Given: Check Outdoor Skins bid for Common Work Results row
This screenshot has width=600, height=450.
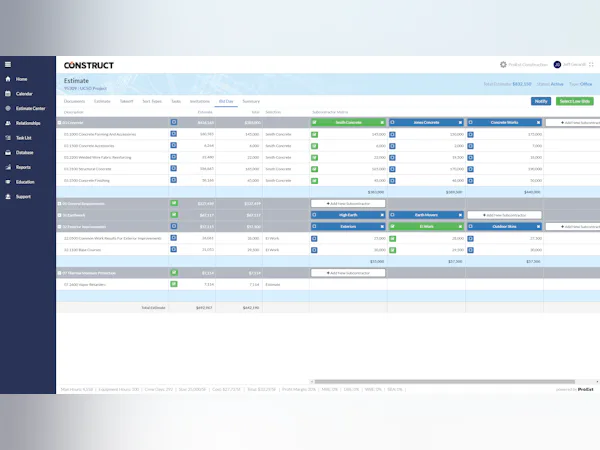Looking at the screenshot, I should click(x=470, y=239).
